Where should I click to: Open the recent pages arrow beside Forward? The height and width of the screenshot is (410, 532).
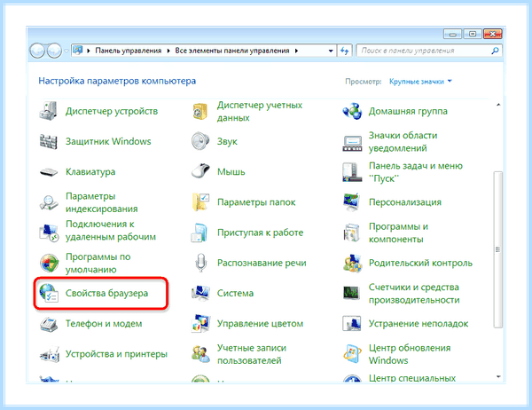point(66,51)
